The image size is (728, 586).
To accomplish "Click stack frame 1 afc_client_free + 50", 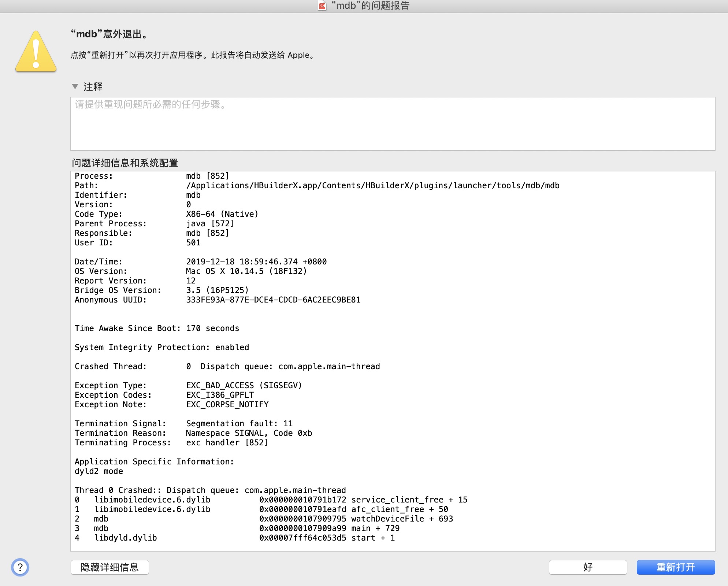I will pos(261,509).
